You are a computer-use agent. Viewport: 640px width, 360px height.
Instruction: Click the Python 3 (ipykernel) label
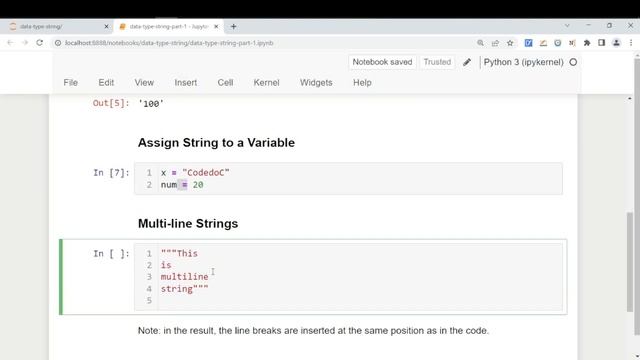(523, 62)
